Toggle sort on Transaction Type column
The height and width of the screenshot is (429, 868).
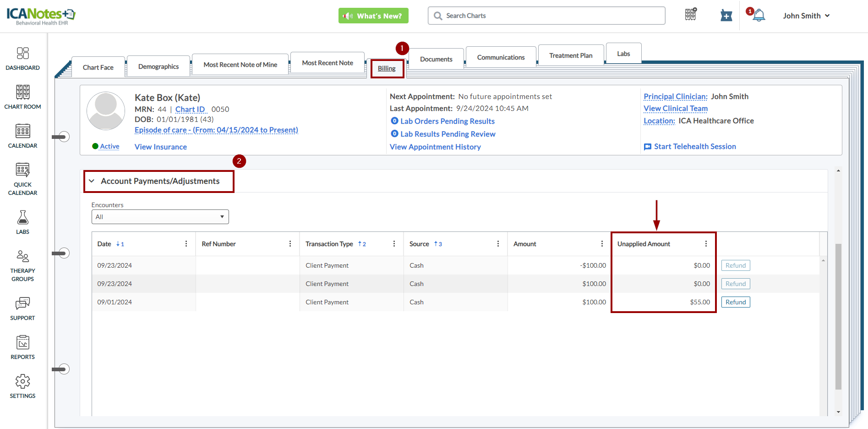point(329,244)
